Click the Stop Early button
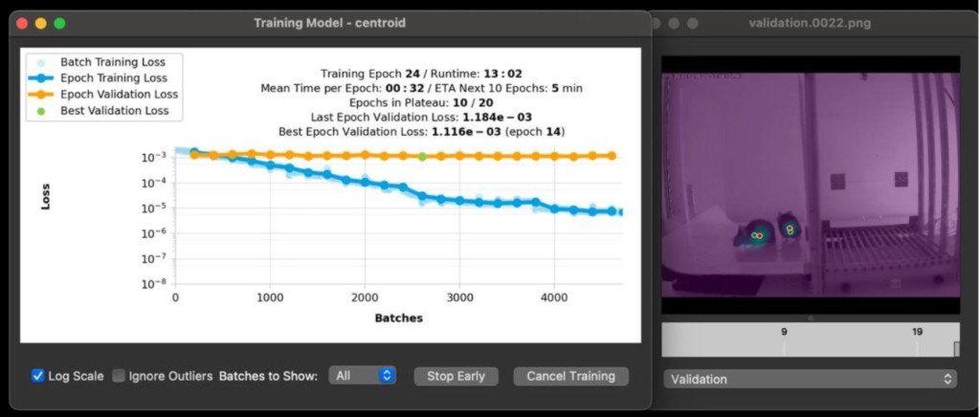The height and width of the screenshot is (417, 980). coord(456,376)
